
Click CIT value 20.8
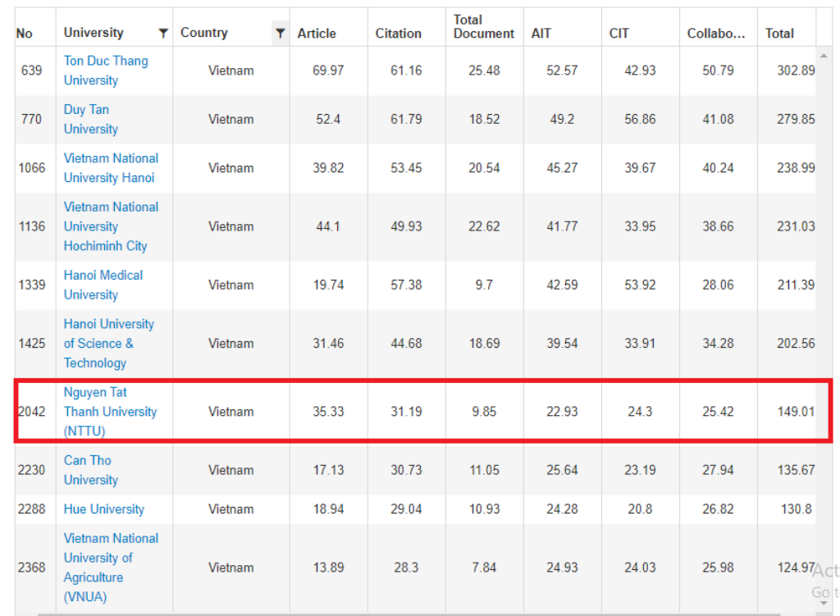point(640,509)
